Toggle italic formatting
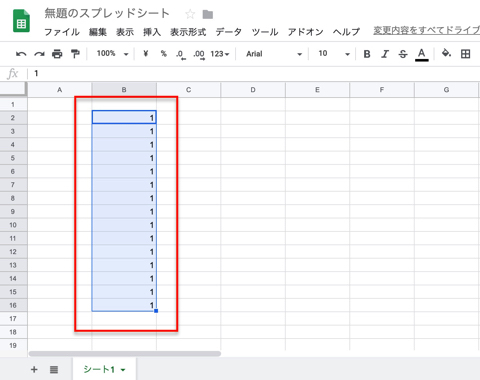The height and width of the screenshot is (380, 480). click(x=385, y=54)
